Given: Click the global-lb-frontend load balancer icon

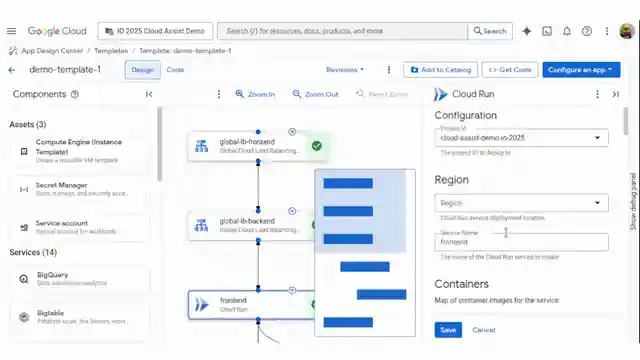Looking at the screenshot, I should 201,146.
